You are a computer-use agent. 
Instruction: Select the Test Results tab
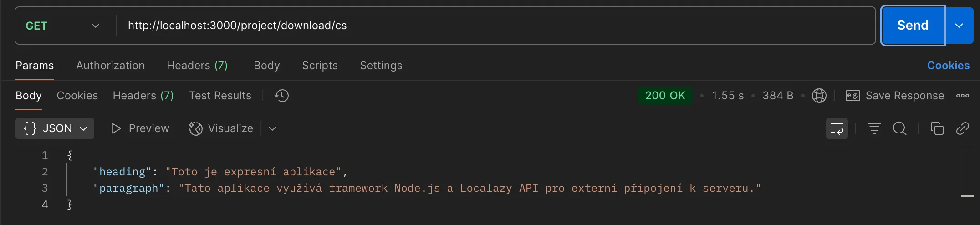pos(220,96)
